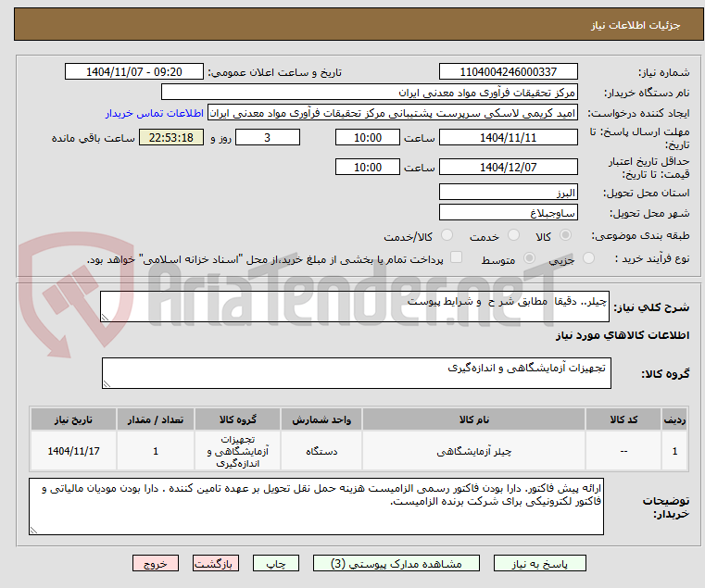Click the resize grip of شرح کلی نیاز box

[105, 318]
